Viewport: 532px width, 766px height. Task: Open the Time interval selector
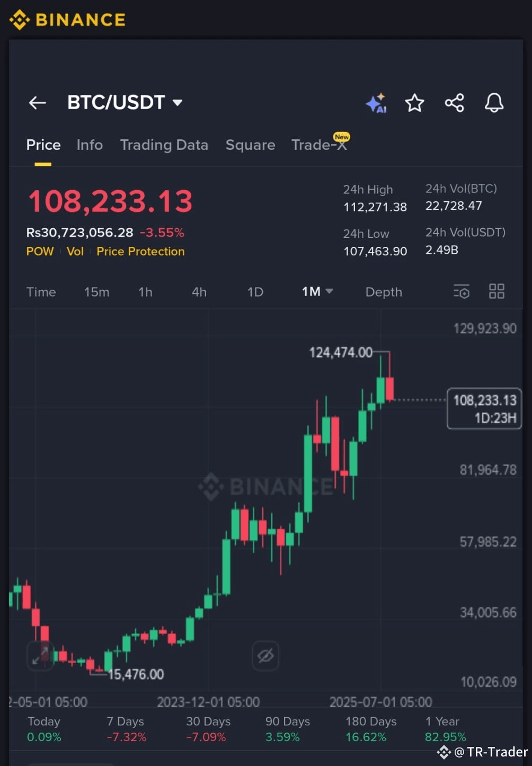pyautogui.click(x=41, y=292)
